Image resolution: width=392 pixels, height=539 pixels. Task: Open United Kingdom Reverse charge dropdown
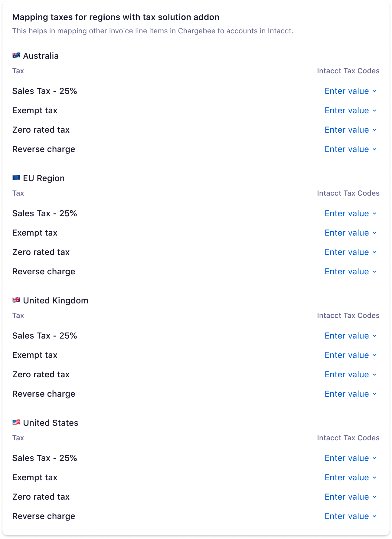(x=351, y=394)
